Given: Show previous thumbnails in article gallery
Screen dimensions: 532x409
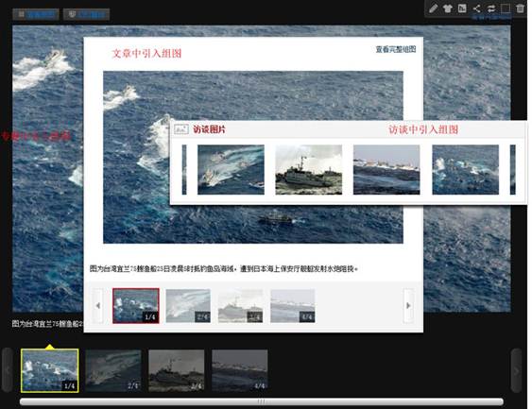Looking at the screenshot, I should 97,305.
